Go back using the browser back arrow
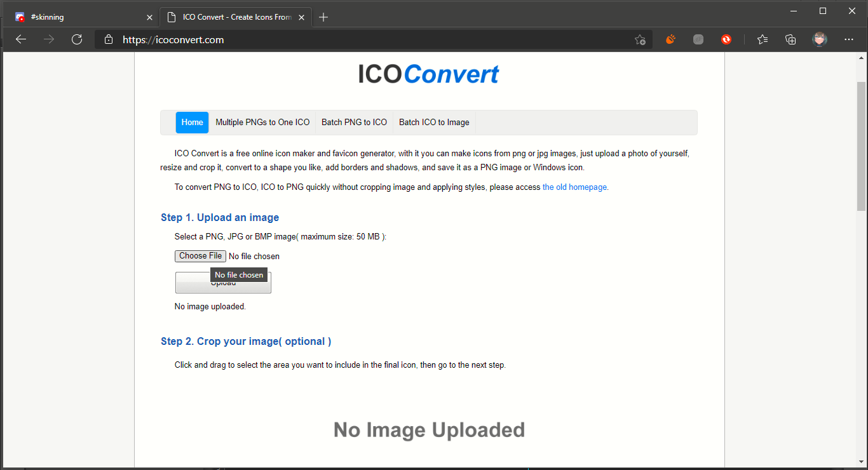The width and height of the screenshot is (868, 470). coord(21,39)
